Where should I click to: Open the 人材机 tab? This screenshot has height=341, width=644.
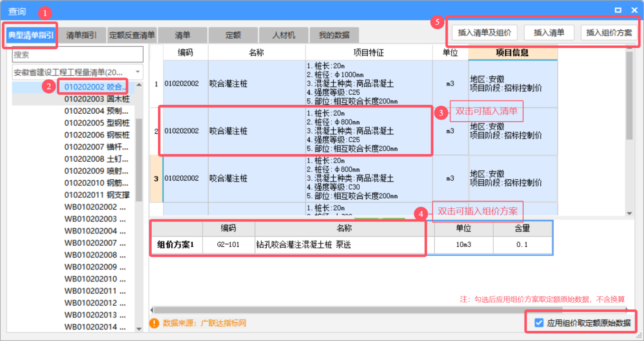(284, 35)
